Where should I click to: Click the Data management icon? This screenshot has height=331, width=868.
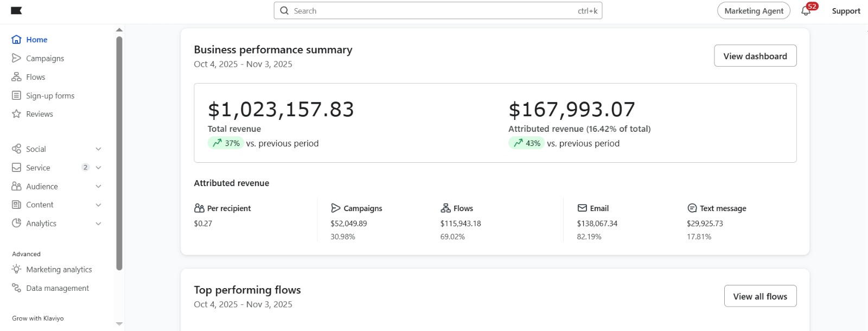17,288
